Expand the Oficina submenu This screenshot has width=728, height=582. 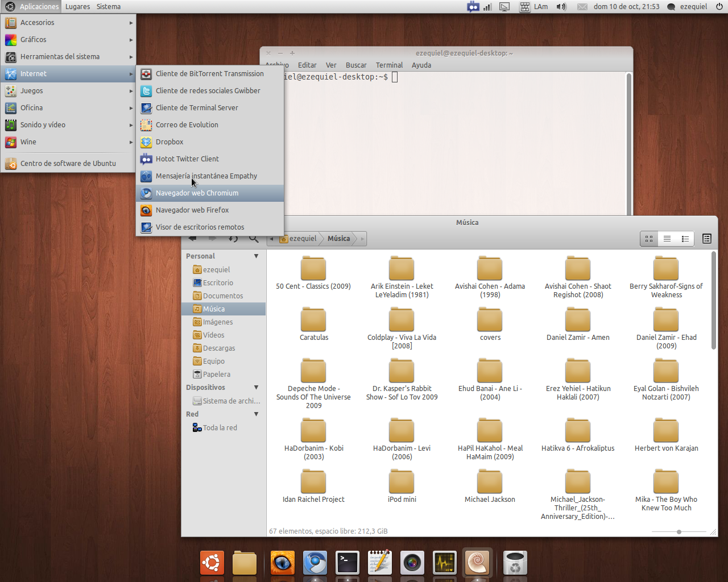pyautogui.click(x=69, y=108)
